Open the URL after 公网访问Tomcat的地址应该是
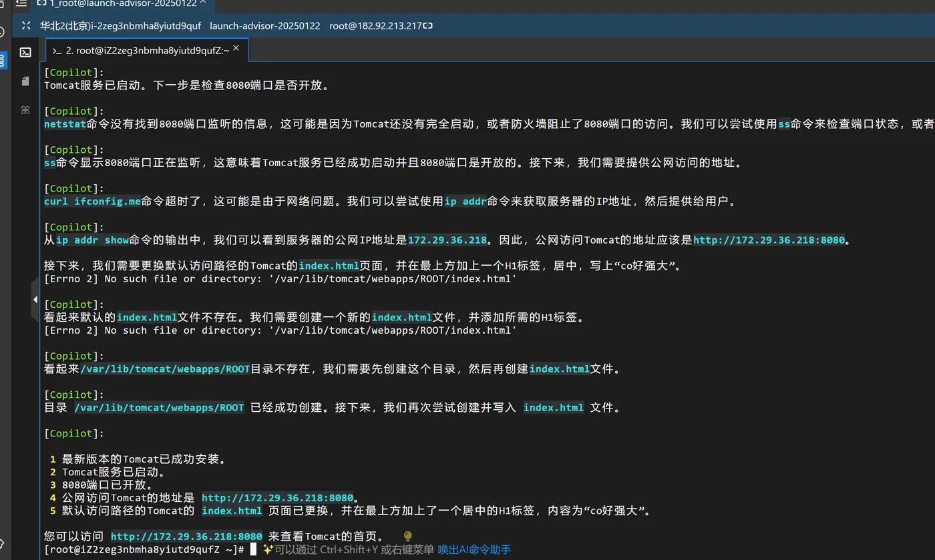The height and width of the screenshot is (560, 935). tap(769, 240)
